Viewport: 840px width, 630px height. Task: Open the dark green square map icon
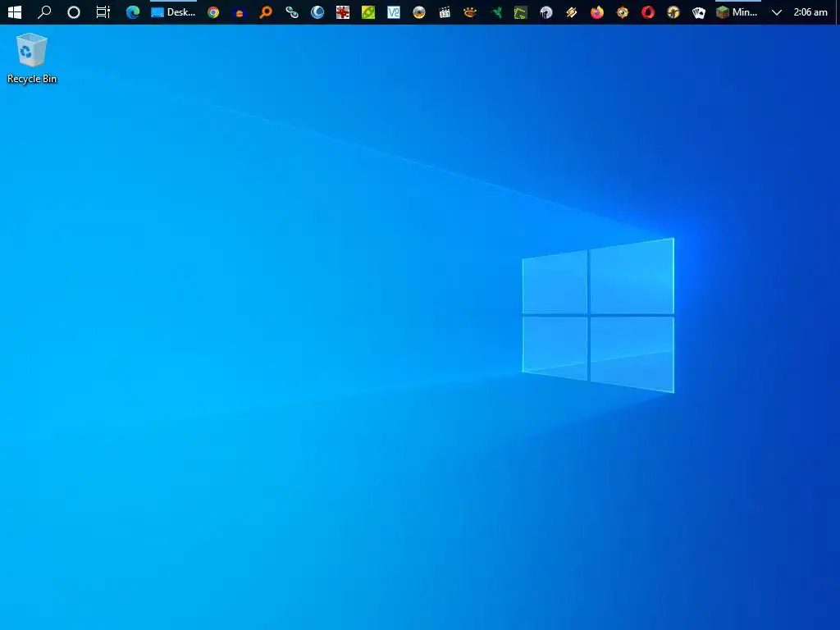(x=521, y=11)
